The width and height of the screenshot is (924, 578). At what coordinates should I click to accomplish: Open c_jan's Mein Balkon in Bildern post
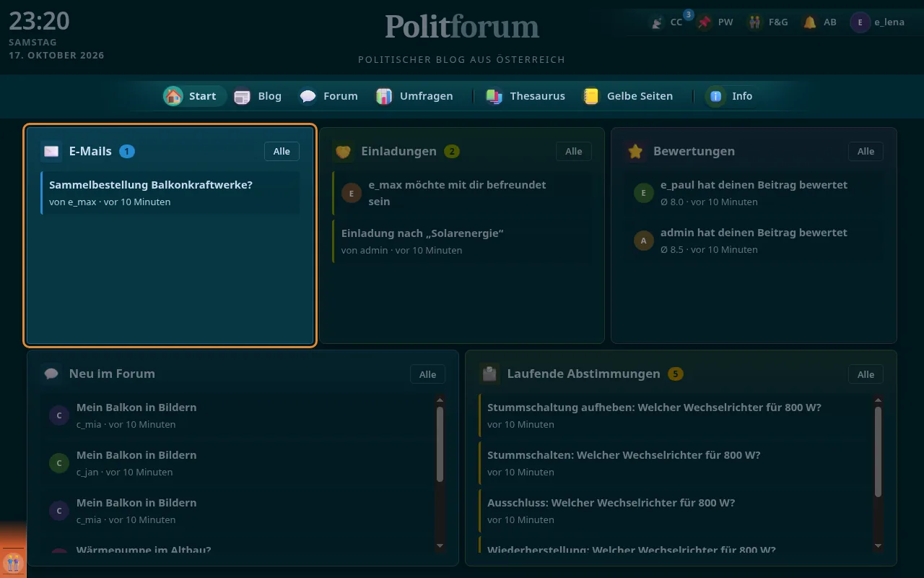pos(238,463)
